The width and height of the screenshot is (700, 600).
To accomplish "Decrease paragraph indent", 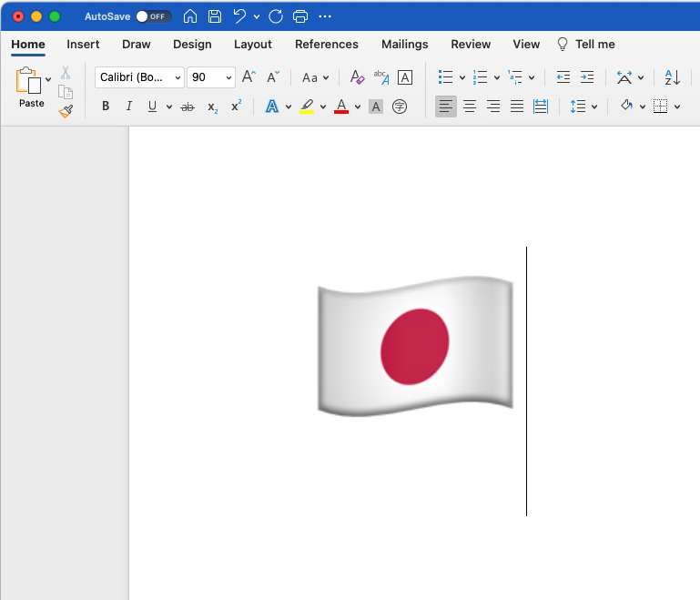I will point(563,77).
